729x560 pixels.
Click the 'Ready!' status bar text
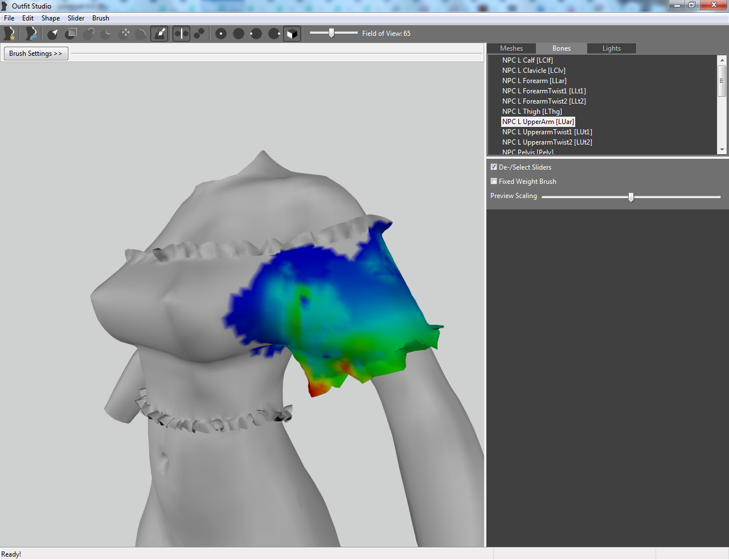click(11, 554)
